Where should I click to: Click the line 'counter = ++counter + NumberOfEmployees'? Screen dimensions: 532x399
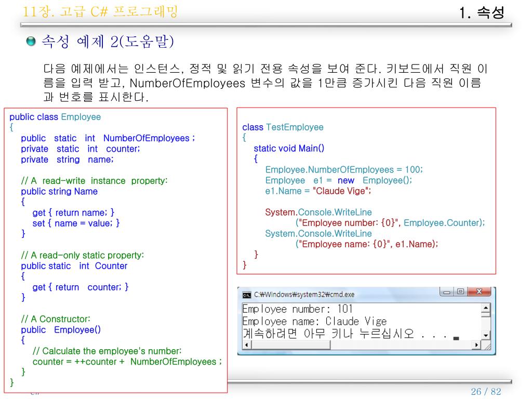[127, 362]
